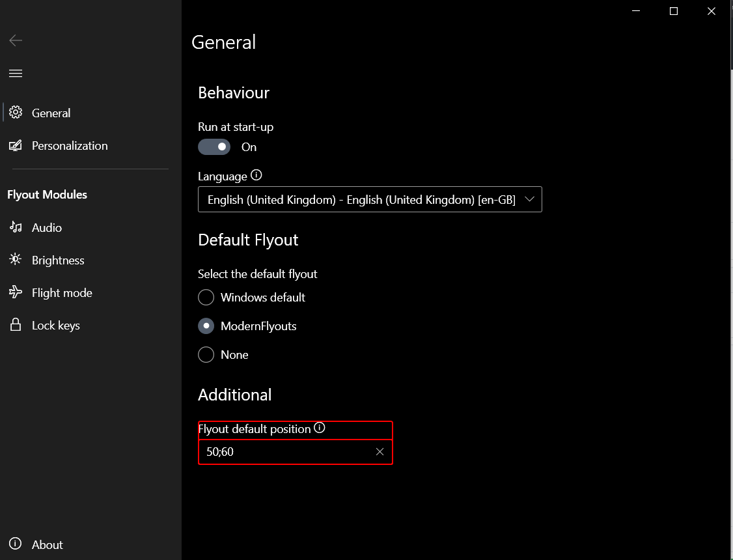Close the settings window
This screenshot has width=733, height=560.
point(712,11)
